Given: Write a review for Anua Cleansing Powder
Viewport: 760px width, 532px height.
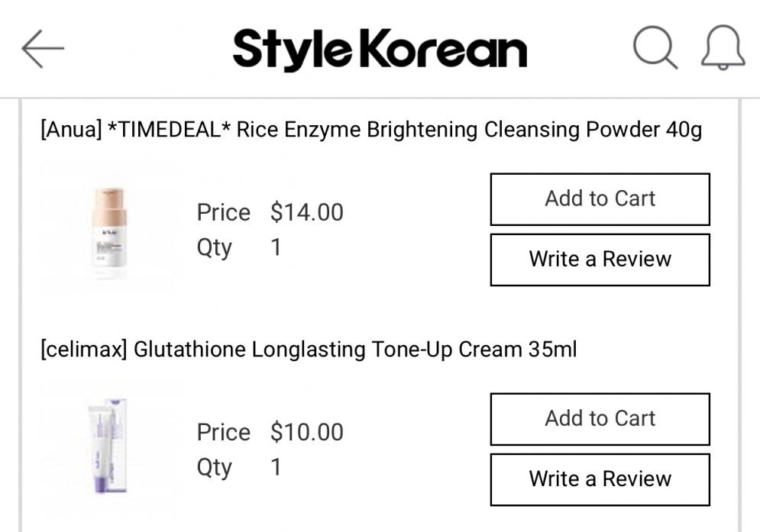Looking at the screenshot, I should click(600, 260).
